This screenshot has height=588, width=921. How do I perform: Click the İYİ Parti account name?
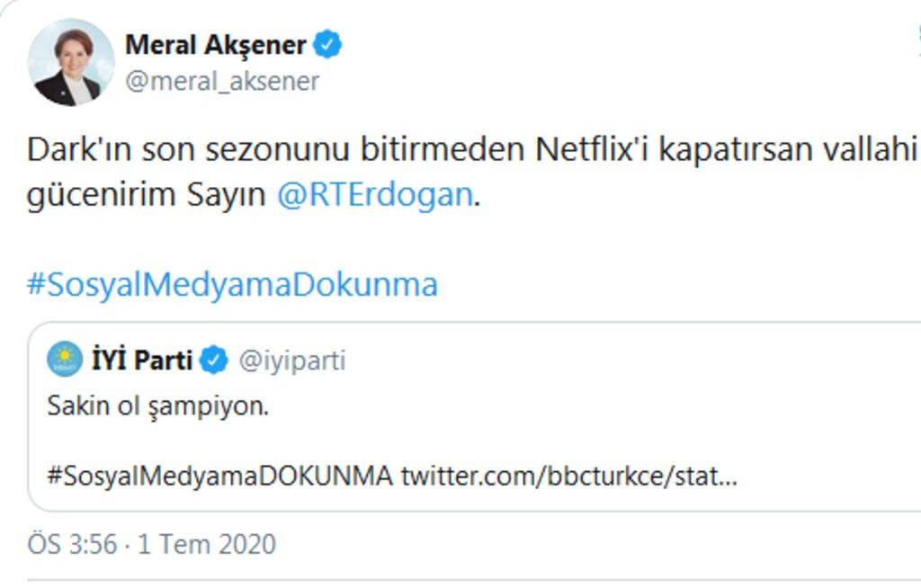point(142,361)
